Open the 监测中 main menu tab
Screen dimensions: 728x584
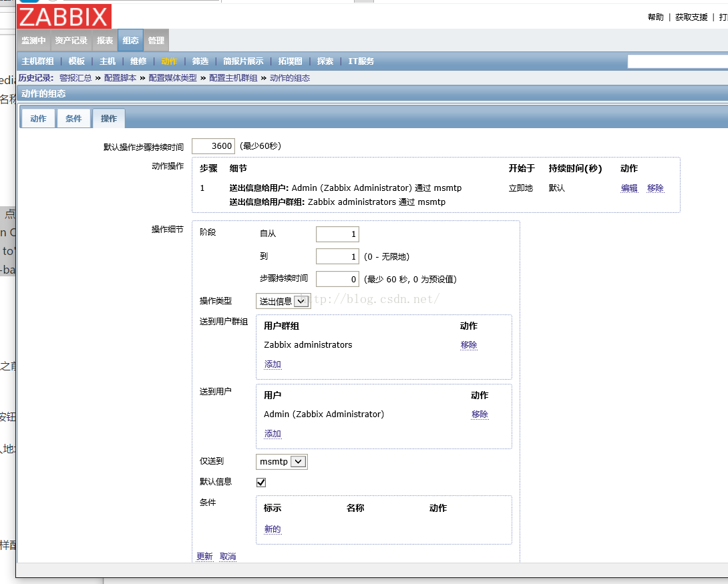(x=34, y=41)
